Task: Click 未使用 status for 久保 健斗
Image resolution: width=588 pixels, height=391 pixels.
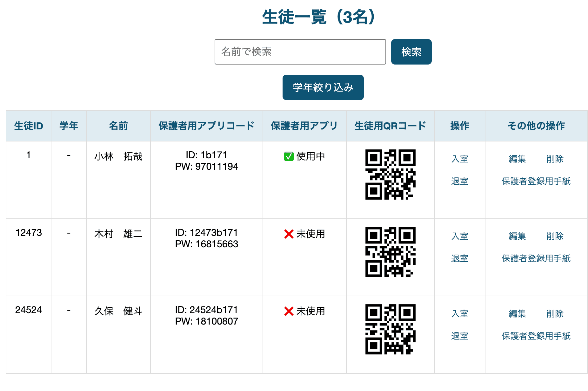Action: click(311, 311)
